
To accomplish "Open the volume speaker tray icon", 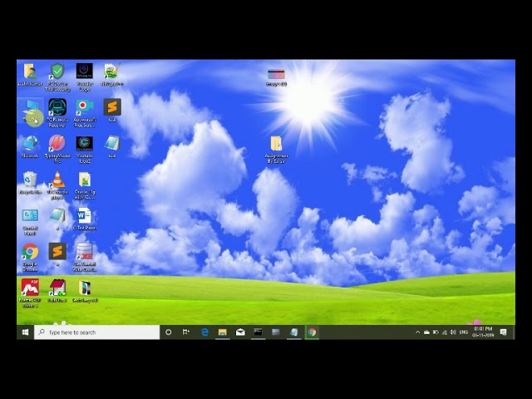I will (453, 332).
